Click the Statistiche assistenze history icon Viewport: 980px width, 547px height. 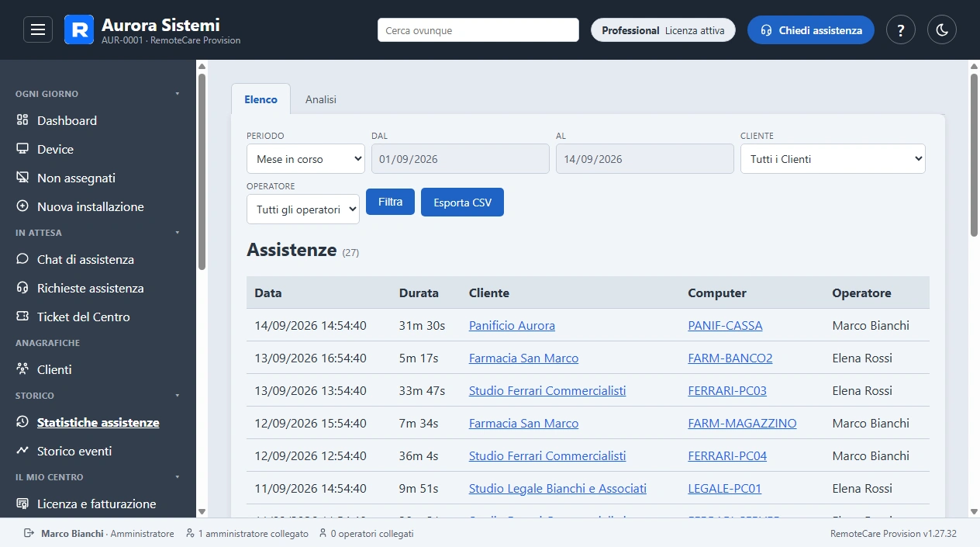22,422
